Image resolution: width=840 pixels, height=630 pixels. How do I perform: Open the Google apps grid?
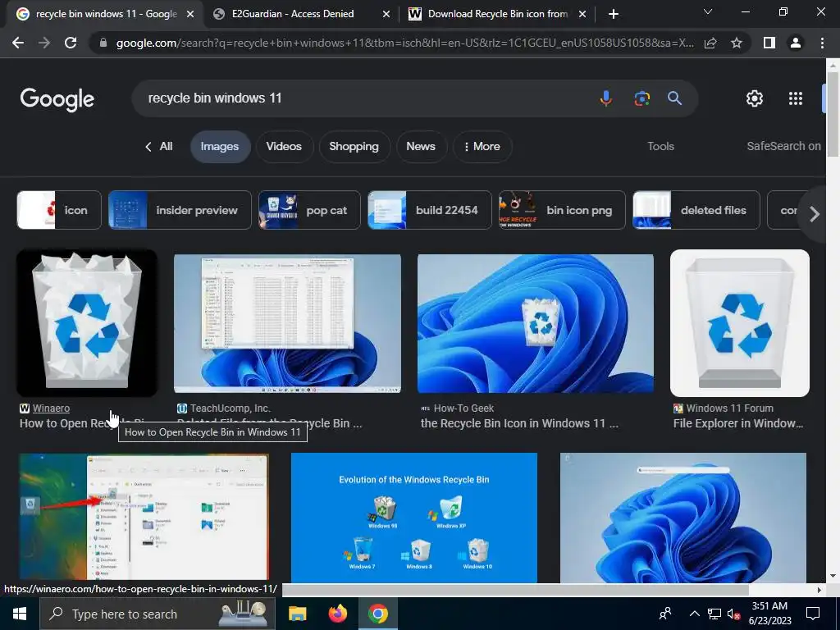click(x=796, y=98)
